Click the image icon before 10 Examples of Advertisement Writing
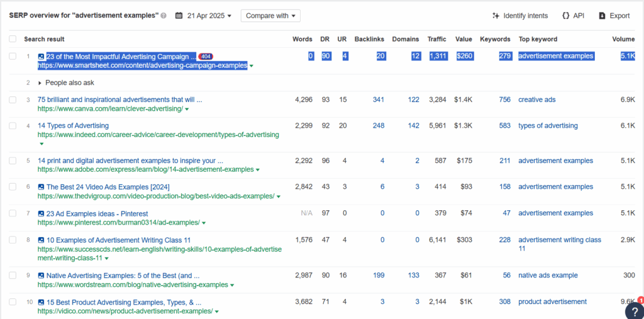644x319 pixels. (41, 240)
